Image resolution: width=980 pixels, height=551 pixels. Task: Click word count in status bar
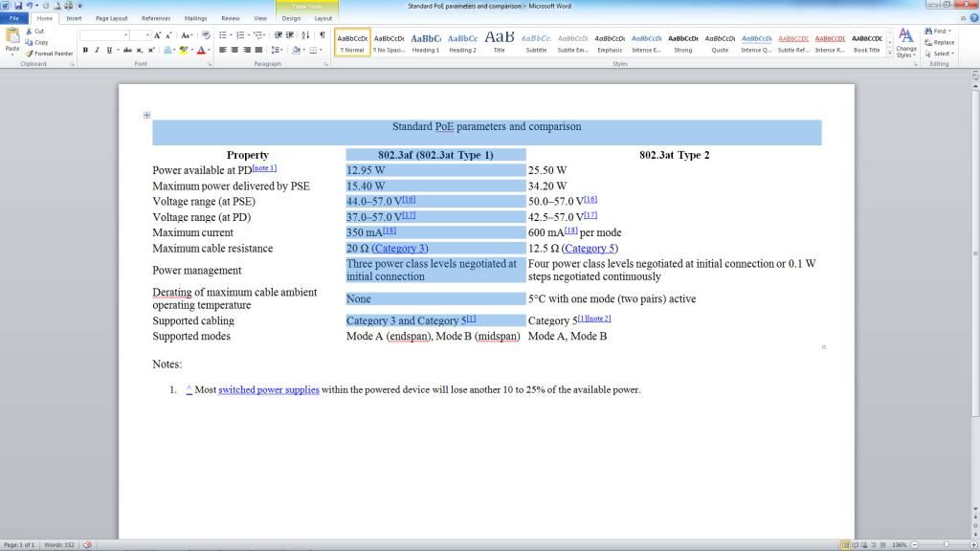tap(59, 544)
